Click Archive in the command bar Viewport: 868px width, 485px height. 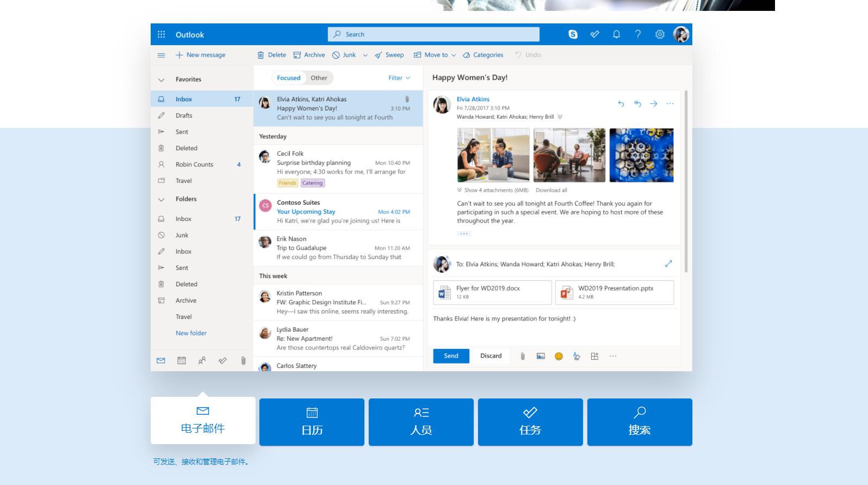(309, 55)
